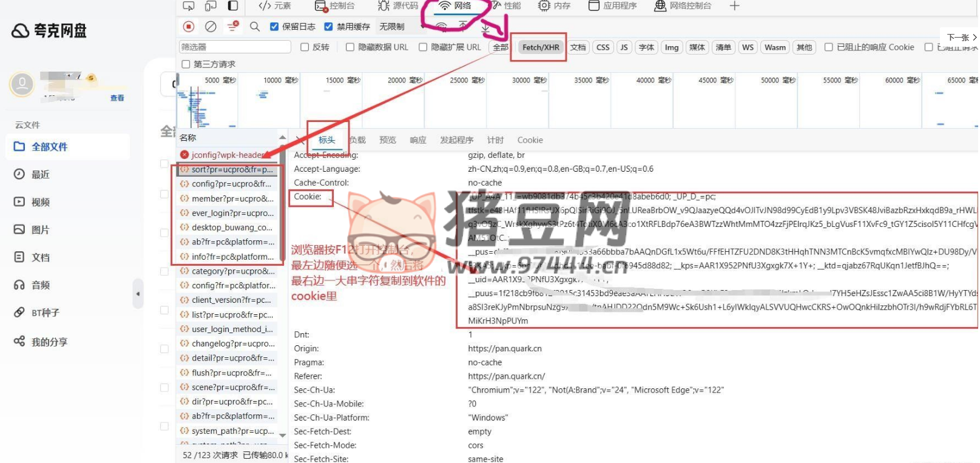Select the sort?pr=ucpro request row

point(228,169)
